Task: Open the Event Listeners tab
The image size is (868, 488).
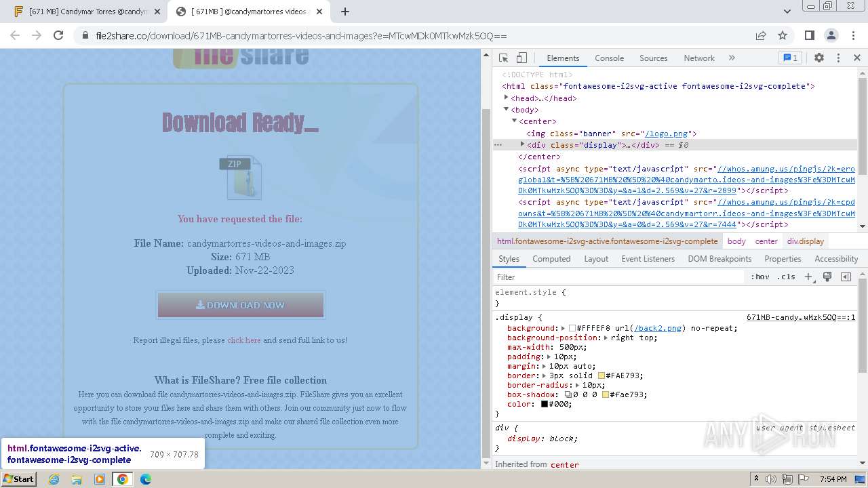Action: tap(648, 259)
